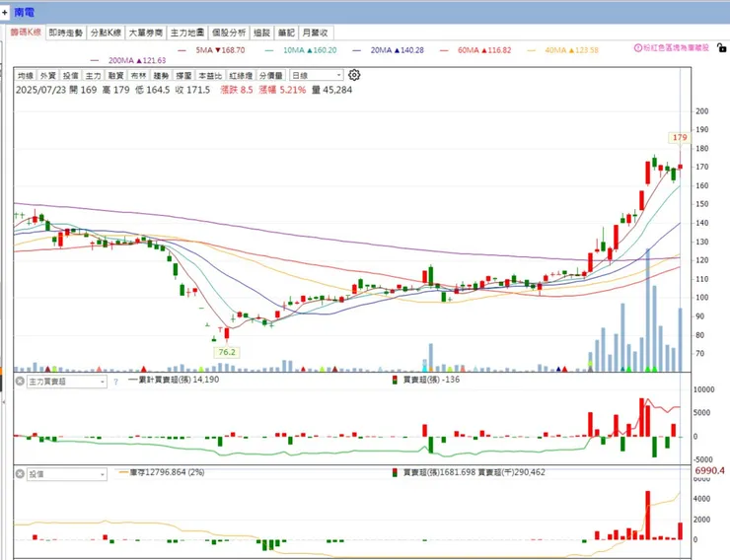Toggle the 主力 overlay button

(x=93, y=75)
